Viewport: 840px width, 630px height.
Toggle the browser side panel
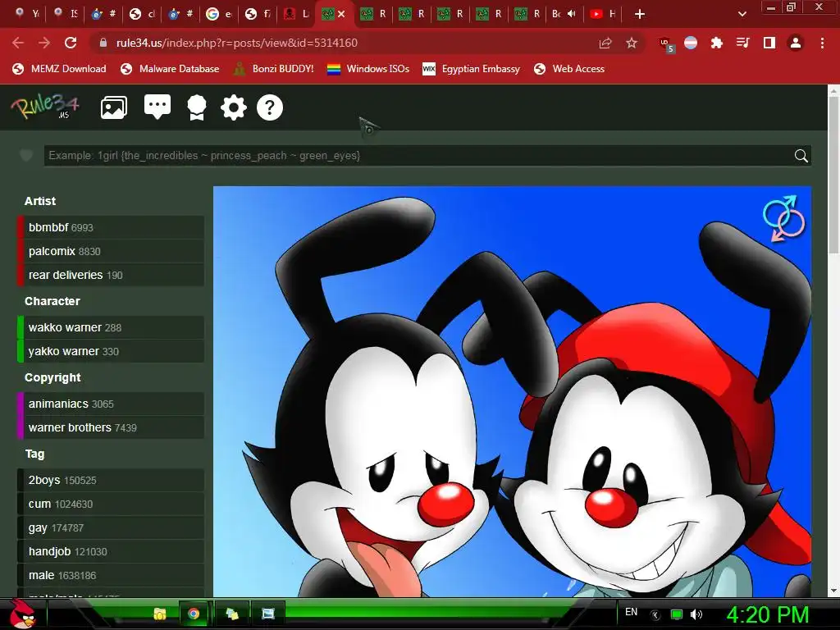click(769, 43)
